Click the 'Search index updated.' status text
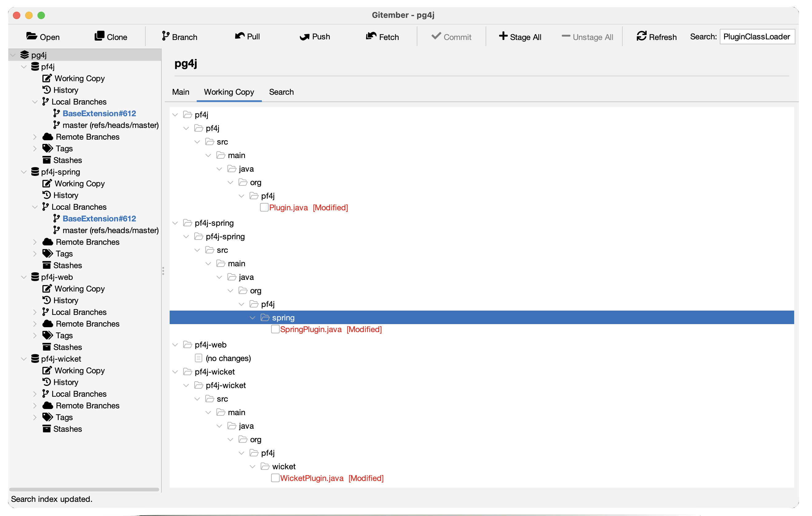This screenshot has width=812, height=516. pos(52,499)
